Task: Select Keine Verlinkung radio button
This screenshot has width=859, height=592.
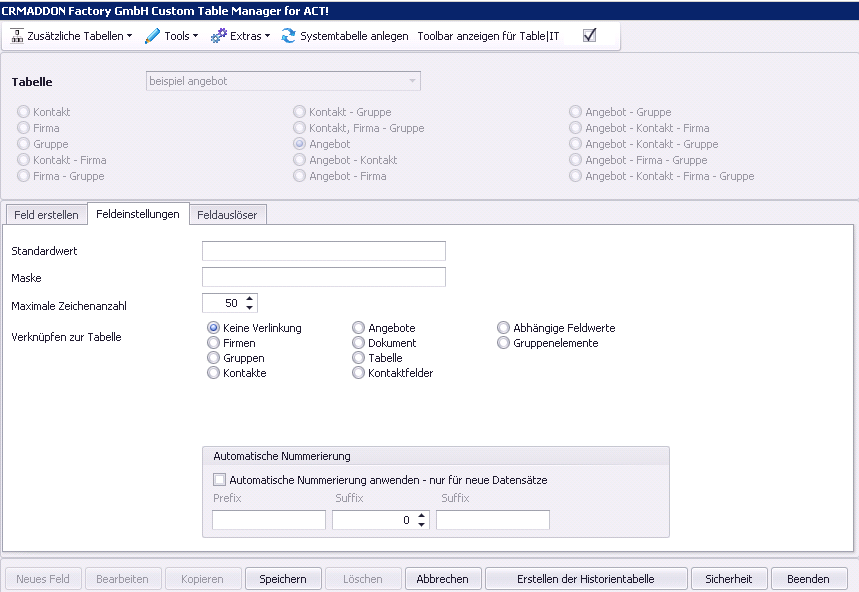Action: point(213,327)
